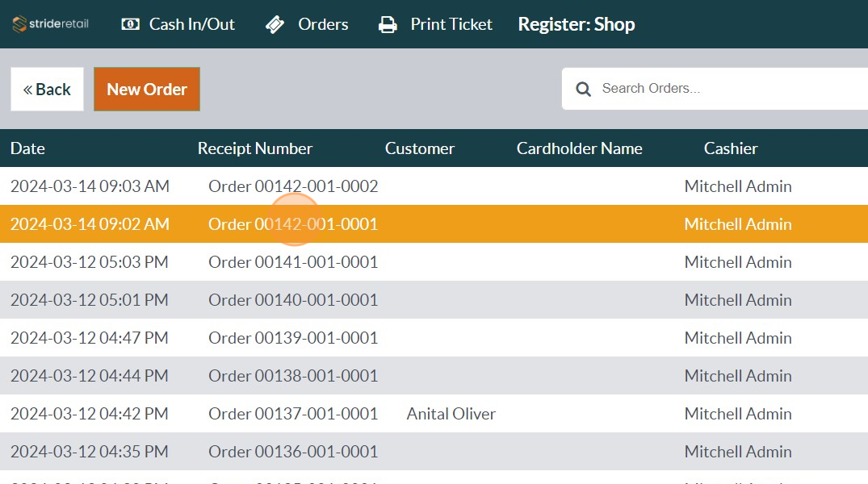Click the Receipt Number column header
Image resolution: width=868 pixels, height=484 pixels.
254,148
